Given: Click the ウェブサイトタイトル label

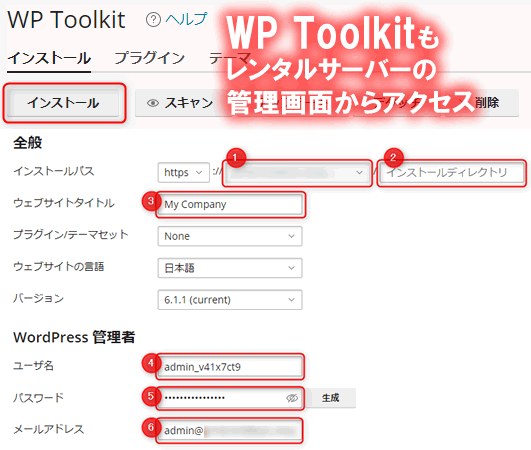Looking at the screenshot, I should coord(64,203).
